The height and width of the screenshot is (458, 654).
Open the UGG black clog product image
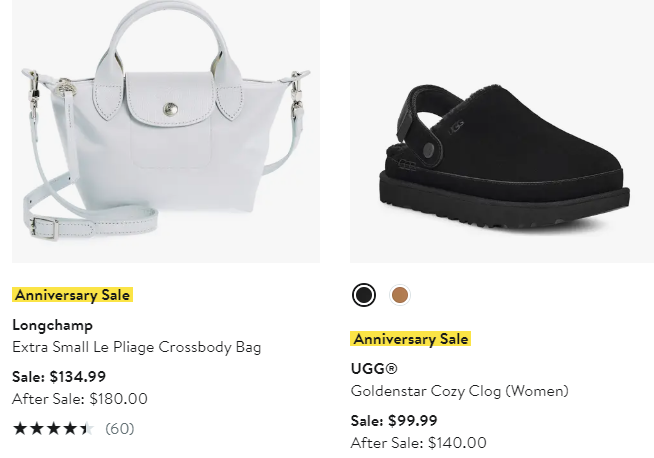click(x=502, y=130)
